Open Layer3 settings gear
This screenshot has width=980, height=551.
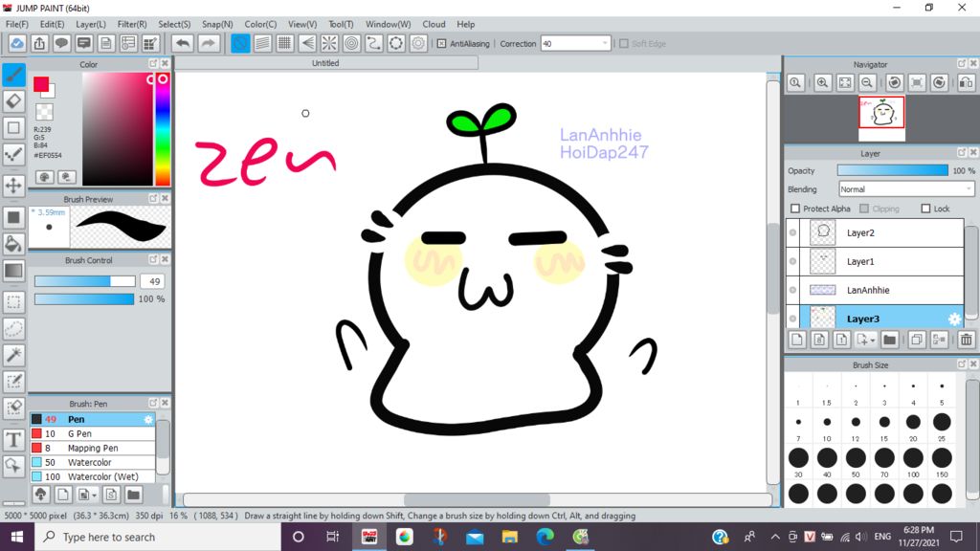click(954, 320)
